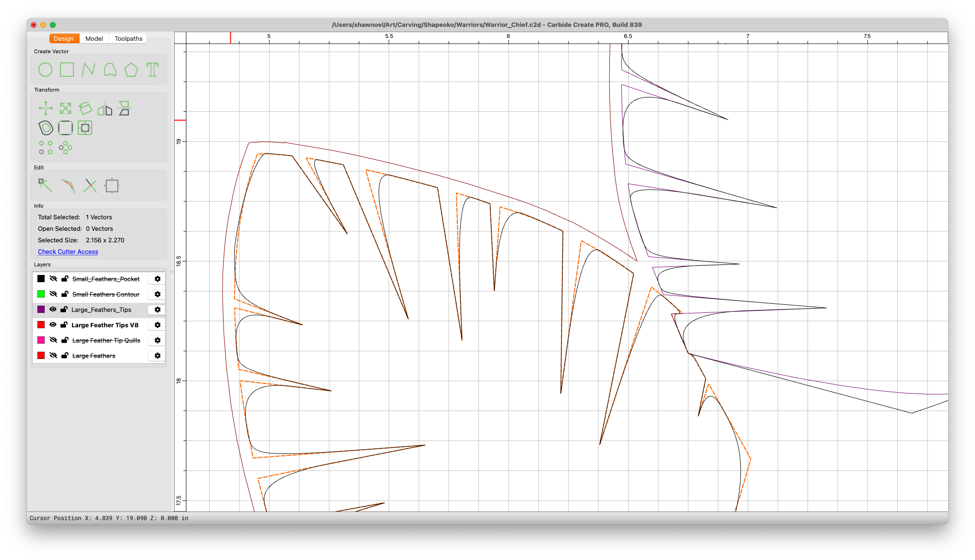The image size is (975, 560).
Task: Switch to the Model tab
Action: [x=94, y=38]
